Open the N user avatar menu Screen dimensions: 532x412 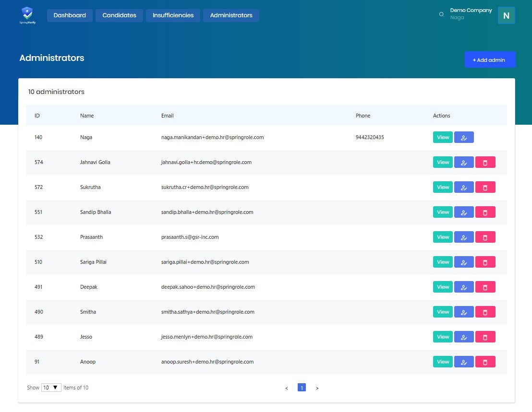tap(506, 15)
